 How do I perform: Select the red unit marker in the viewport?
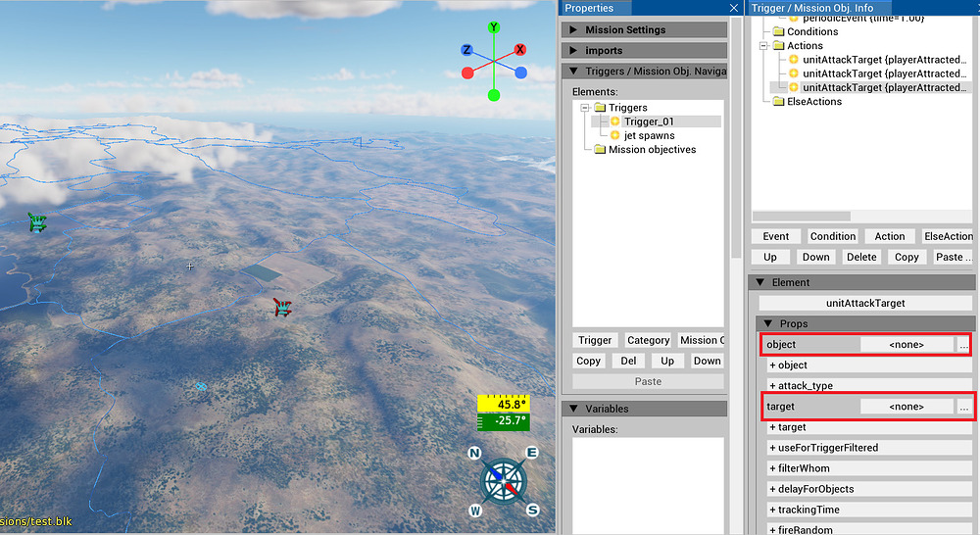tap(282, 308)
